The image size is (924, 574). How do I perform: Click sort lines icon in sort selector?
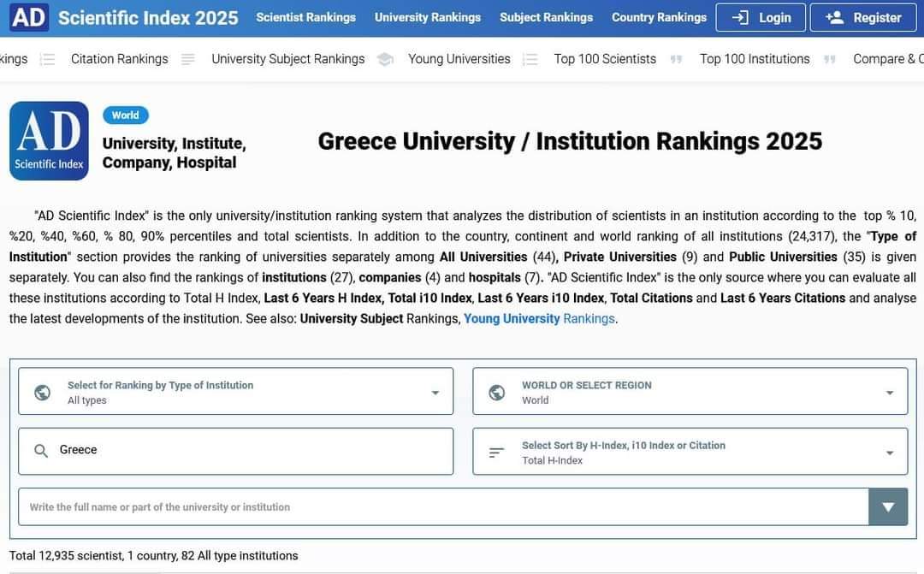[497, 452]
